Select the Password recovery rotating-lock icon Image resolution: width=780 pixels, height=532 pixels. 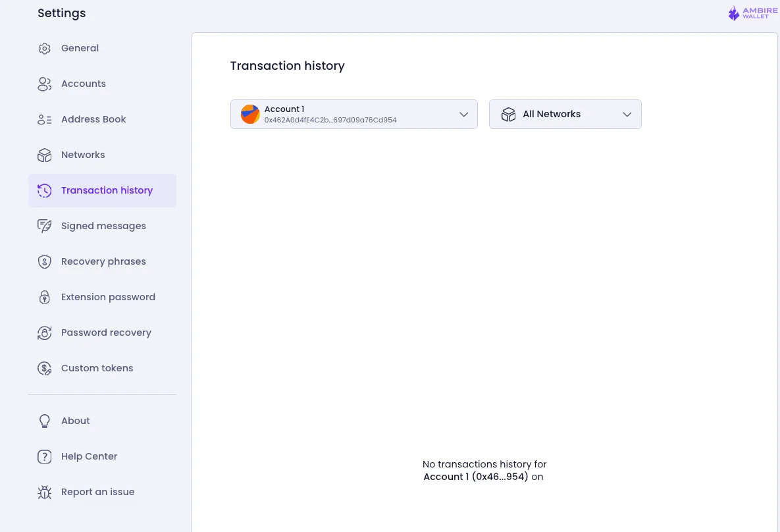44,332
